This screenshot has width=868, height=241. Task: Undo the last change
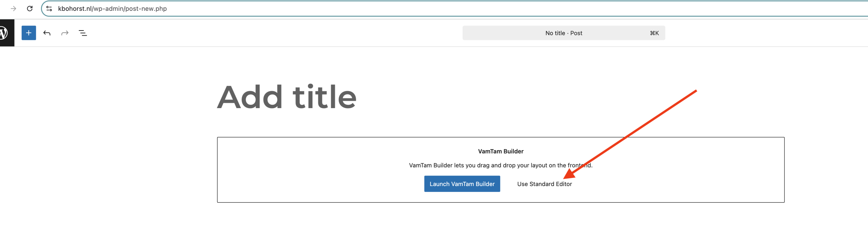click(x=47, y=33)
